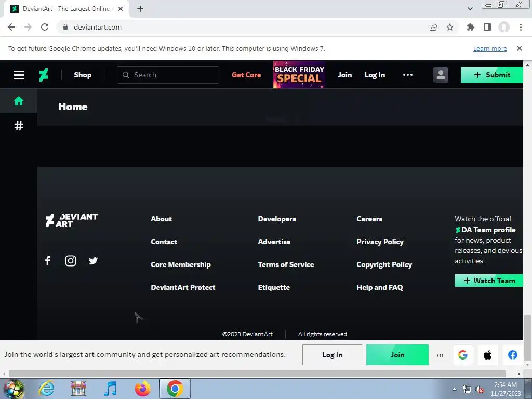532x399 pixels.
Task: Open the DeviantArt Twitter icon
Action: pyautogui.click(x=94, y=261)
